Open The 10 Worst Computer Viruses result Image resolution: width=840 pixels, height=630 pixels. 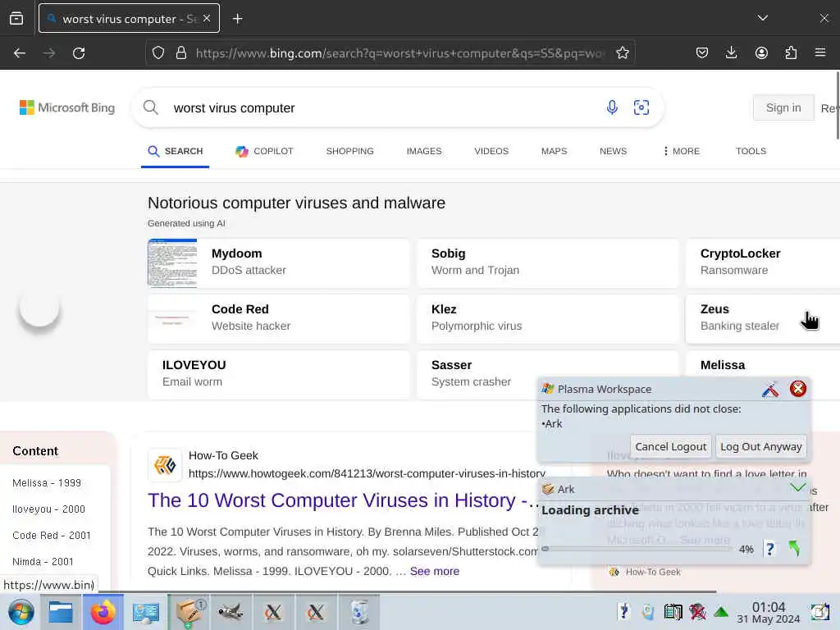(343, 500)
